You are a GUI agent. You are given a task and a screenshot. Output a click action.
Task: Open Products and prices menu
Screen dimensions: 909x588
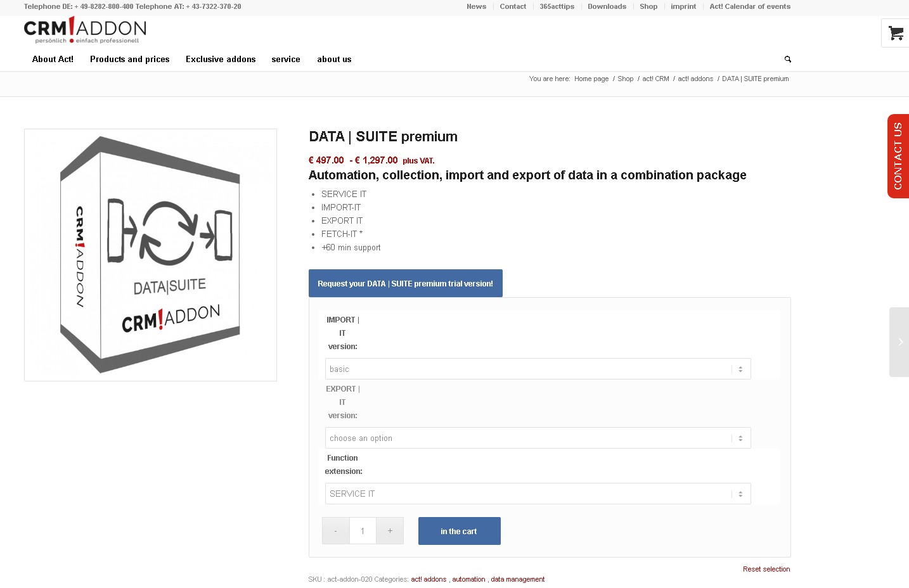(130, 59)
